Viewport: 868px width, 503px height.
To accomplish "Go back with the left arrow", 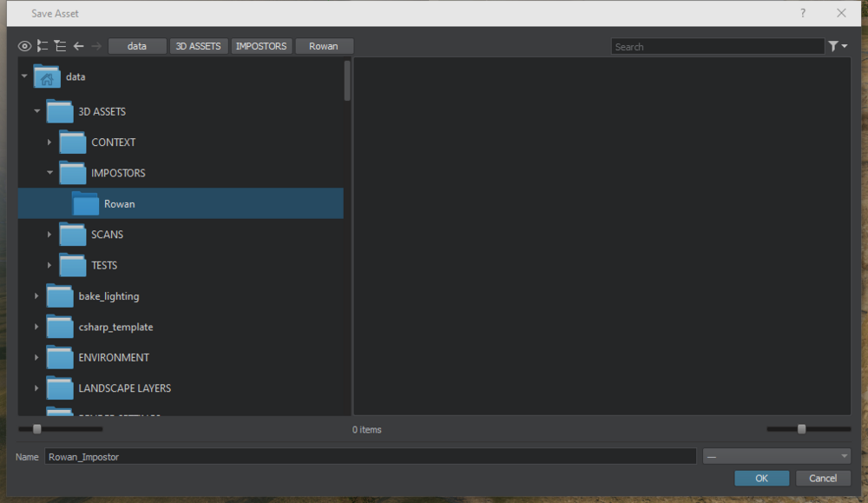I will click(78, 46).
